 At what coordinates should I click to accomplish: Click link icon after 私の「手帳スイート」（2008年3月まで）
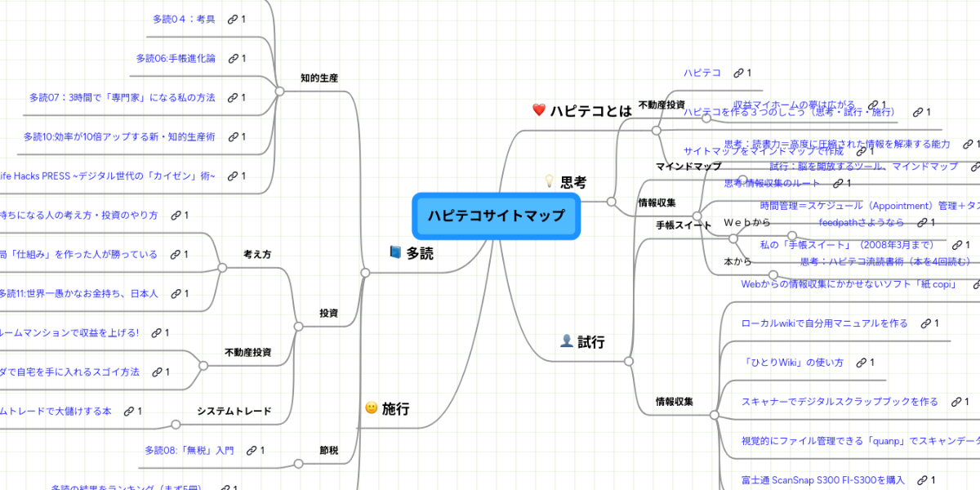[955, 244]
